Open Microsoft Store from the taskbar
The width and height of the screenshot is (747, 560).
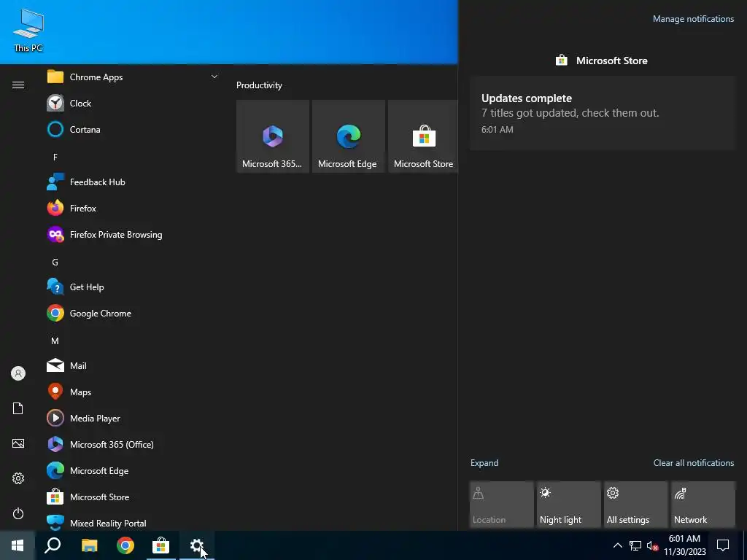(161, 545)
